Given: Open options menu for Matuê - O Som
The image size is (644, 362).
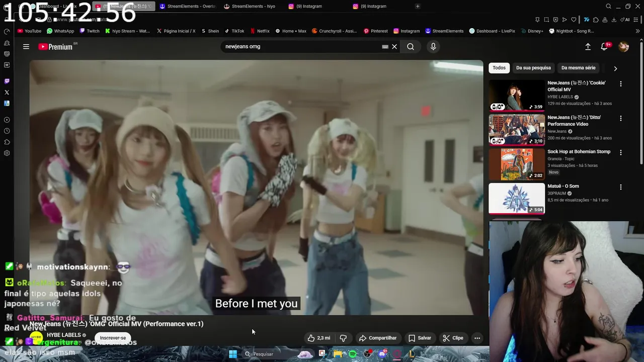Looking at the screenshot, I should point(620,187).
